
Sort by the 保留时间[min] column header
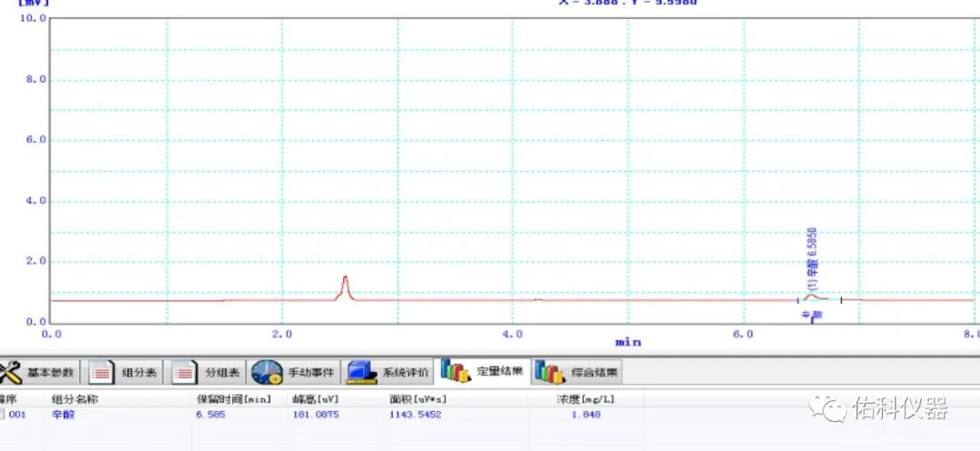[x=233, y=399]
